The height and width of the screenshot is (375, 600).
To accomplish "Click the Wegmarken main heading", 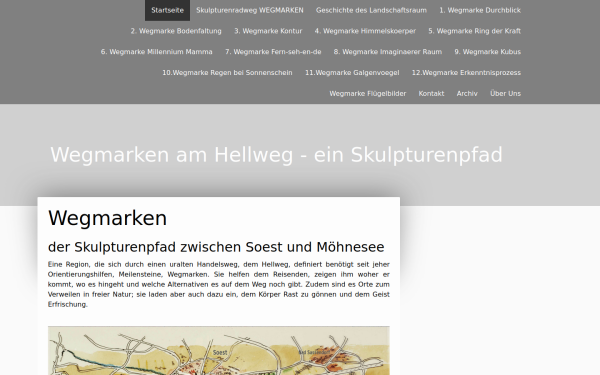I will (x=108, y=218).
